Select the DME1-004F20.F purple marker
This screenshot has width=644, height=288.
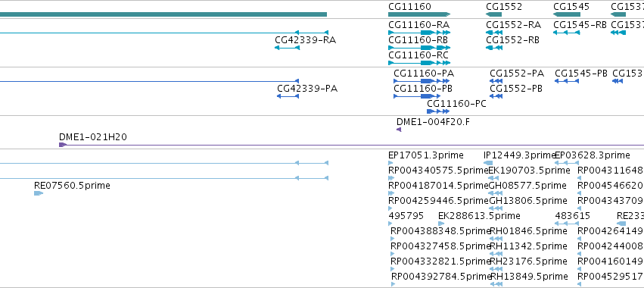[x=398, y=130]
